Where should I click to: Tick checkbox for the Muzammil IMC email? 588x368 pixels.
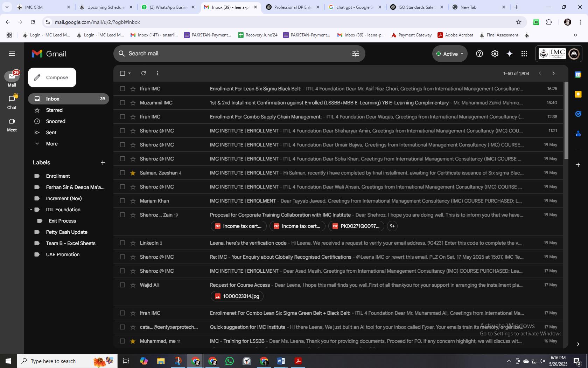click(x=122, y=103)
